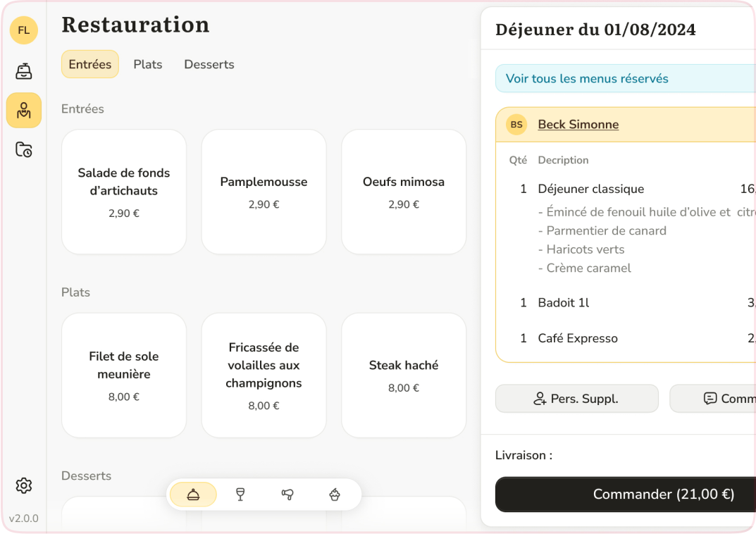Image resolution: width=756 pixels, height=534 pixels.
Task: Select the Entrées tab
Action: (x=90, y=64)
